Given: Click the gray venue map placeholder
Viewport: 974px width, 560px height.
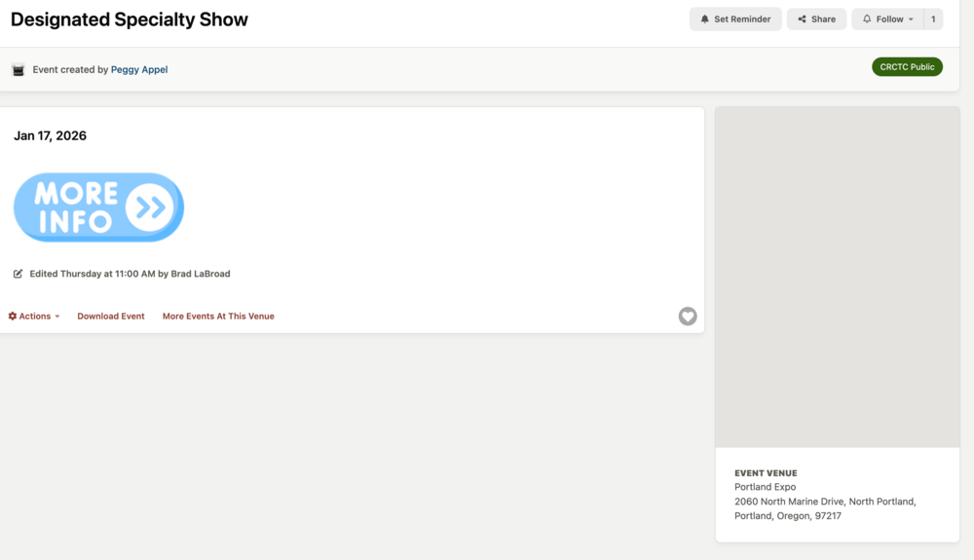Looking at the screenshot, I should 838,277.
